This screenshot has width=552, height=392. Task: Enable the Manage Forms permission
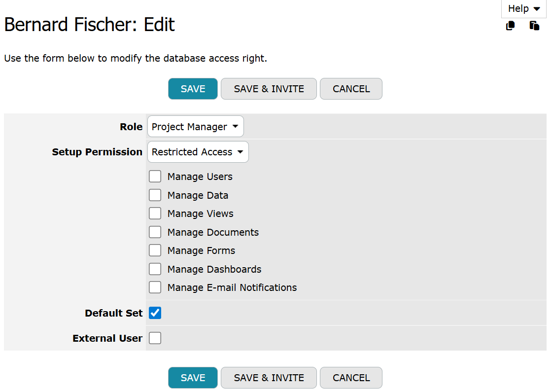155,250
